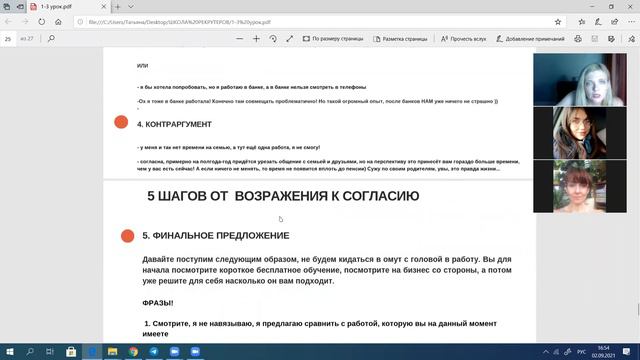Image resolution: width=640 pixels, height=360 pixels.
Task: Rotate the PDF page
Action: pos(273,39)
